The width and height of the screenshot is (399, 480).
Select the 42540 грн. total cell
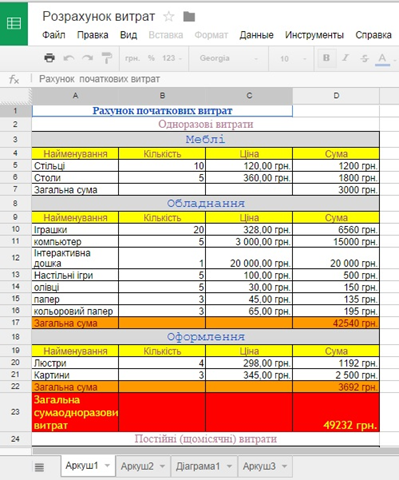point(336,323)
